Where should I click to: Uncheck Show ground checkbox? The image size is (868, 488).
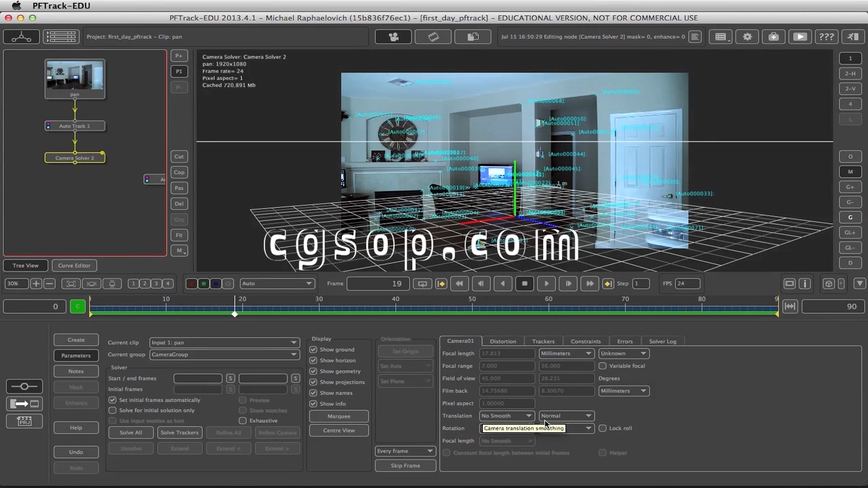click(x=313, y=350)
